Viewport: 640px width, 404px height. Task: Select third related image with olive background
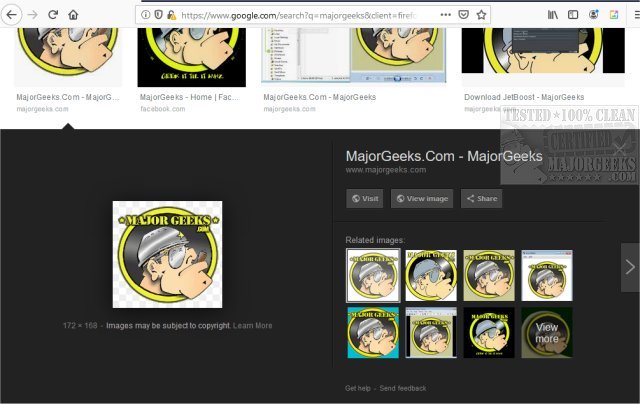point(489,275)
